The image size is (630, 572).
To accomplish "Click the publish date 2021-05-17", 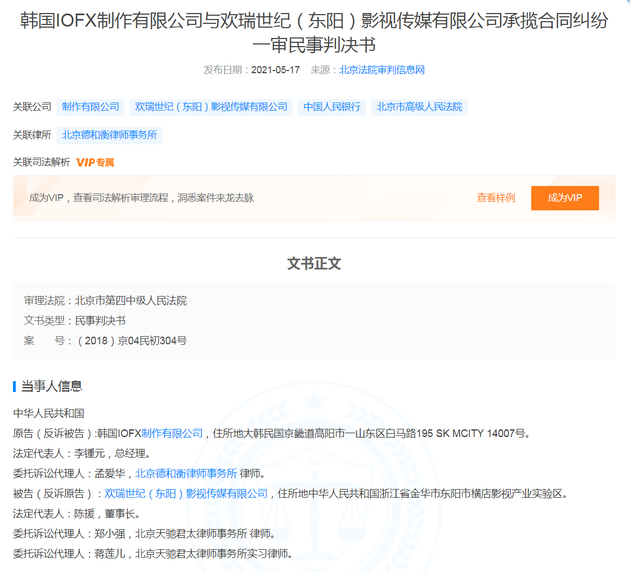I will pyautogui.click(x=276, y=70).
